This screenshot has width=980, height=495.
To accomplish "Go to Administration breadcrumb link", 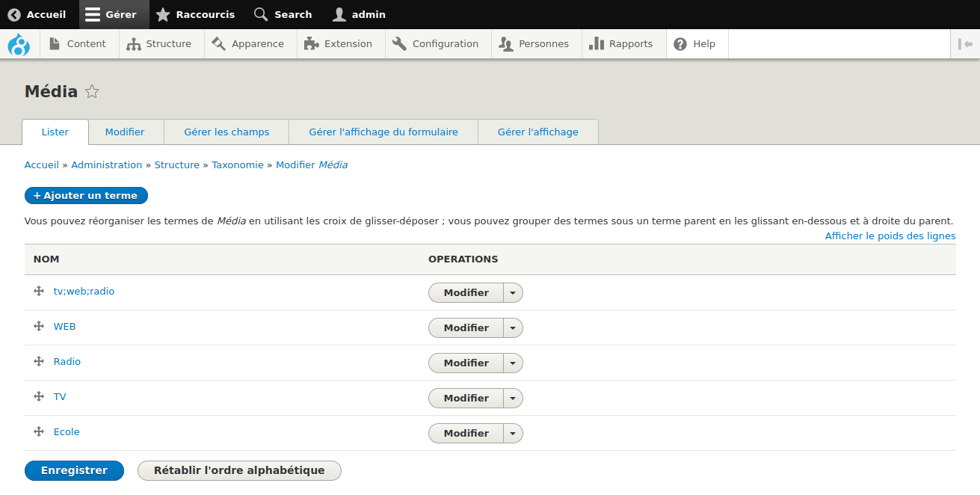I will tap(107, 165).
